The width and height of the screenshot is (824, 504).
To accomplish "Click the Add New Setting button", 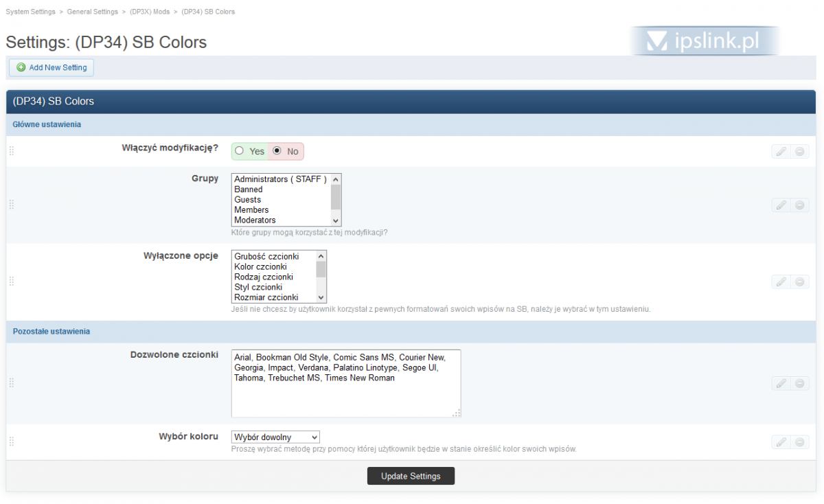I will (51, 67).
